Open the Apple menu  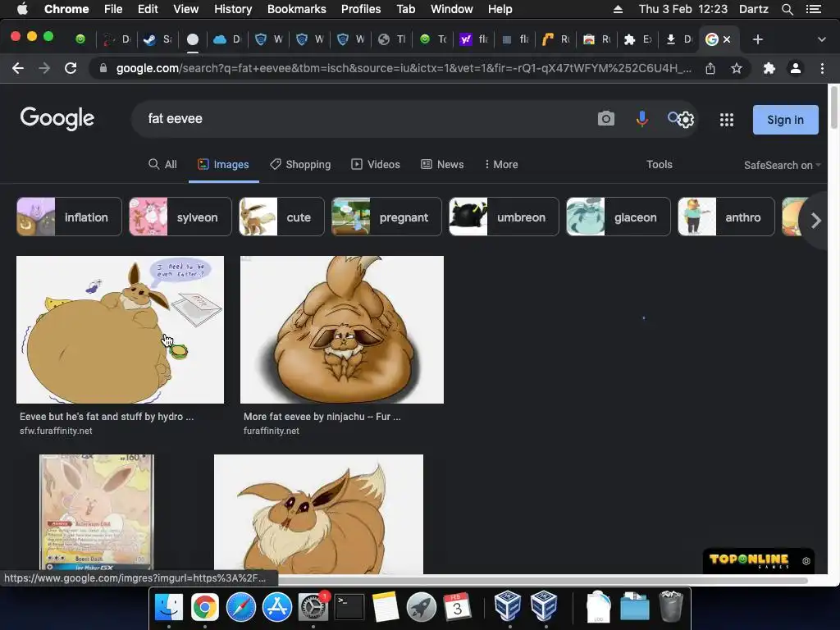coord(22,9)
